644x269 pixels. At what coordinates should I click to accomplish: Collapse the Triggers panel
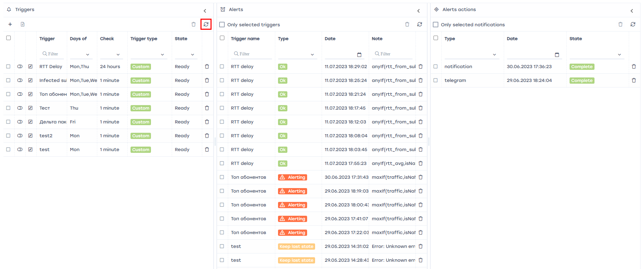205,11
